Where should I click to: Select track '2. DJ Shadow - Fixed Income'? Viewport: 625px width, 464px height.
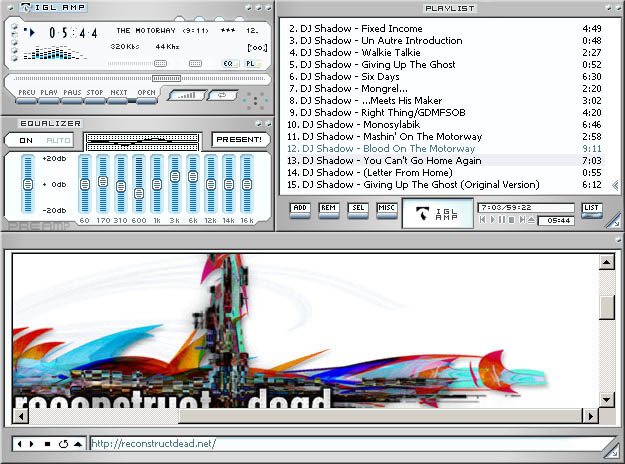(x=445, y=29)
